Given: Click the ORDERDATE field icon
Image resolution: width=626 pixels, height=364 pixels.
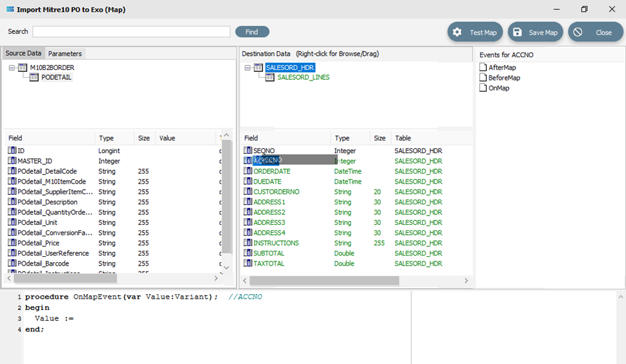Looking at the screenshot, I should pos(248,171).
